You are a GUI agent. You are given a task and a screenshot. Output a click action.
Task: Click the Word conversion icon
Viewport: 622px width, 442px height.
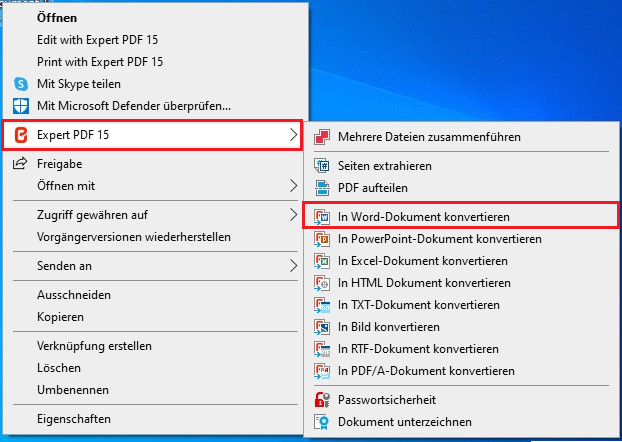pos(322,217)
